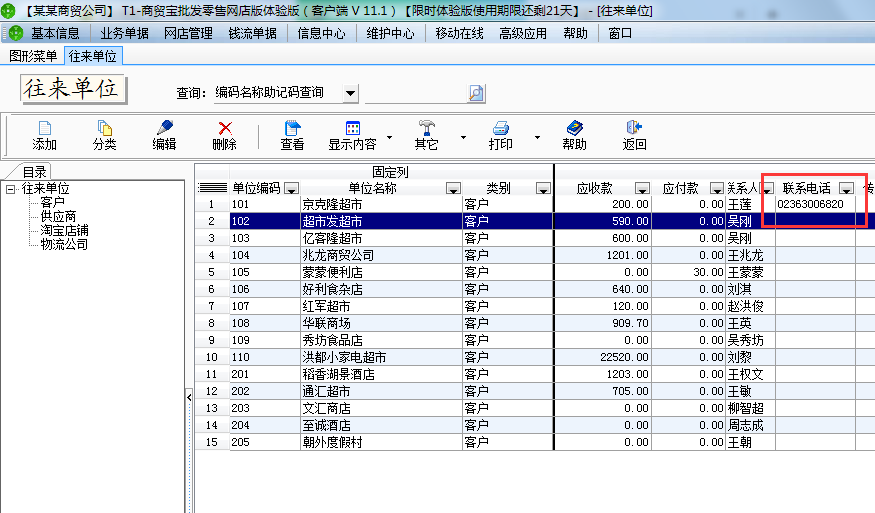Click the 编辑 (Edit) pencil icon
Viewport: 875px width, 513px height.
(164, 128)
